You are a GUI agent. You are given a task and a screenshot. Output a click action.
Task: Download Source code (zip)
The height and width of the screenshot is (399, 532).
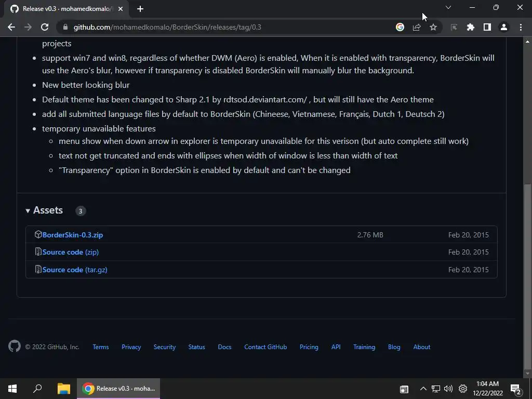click(x=71, y=252)
